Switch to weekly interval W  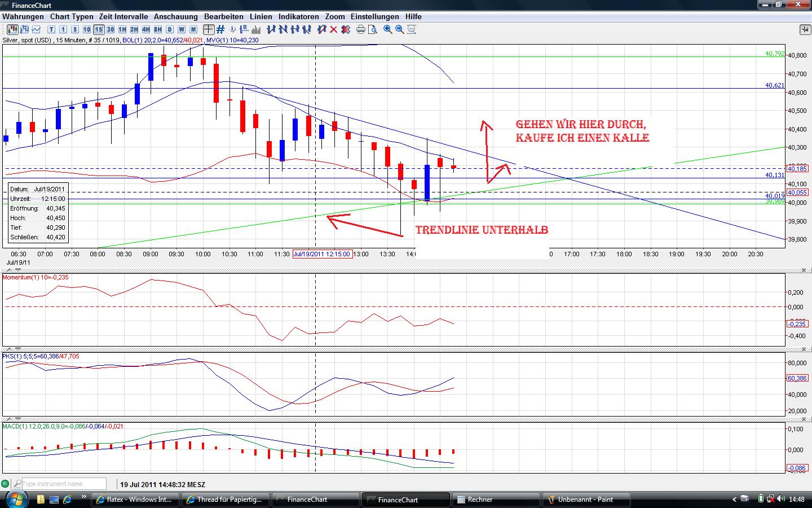tap(182, 29)
